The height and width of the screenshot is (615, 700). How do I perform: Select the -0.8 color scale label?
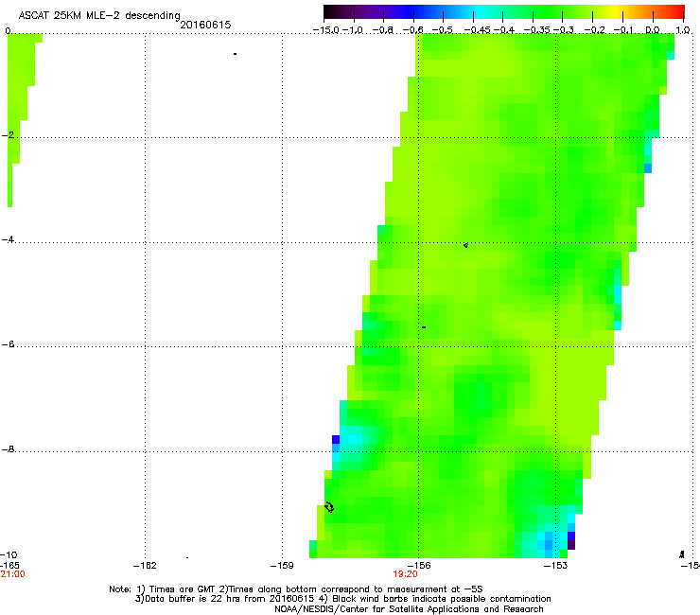coord(383,30)
